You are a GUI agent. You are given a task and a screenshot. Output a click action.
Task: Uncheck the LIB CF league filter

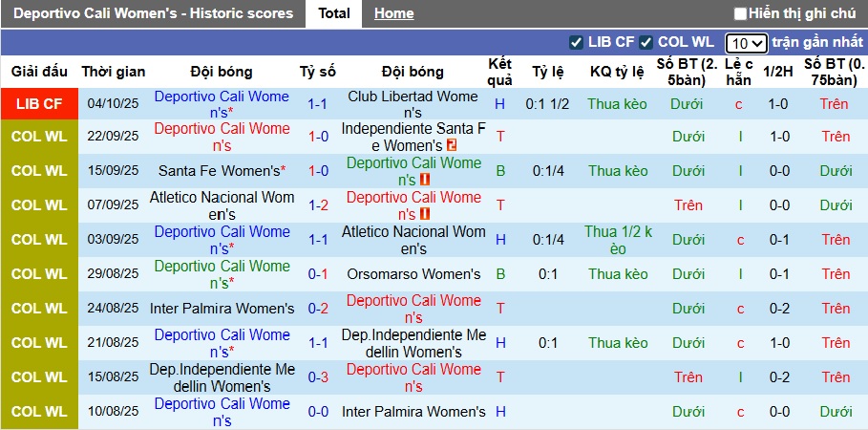point(576,42)
